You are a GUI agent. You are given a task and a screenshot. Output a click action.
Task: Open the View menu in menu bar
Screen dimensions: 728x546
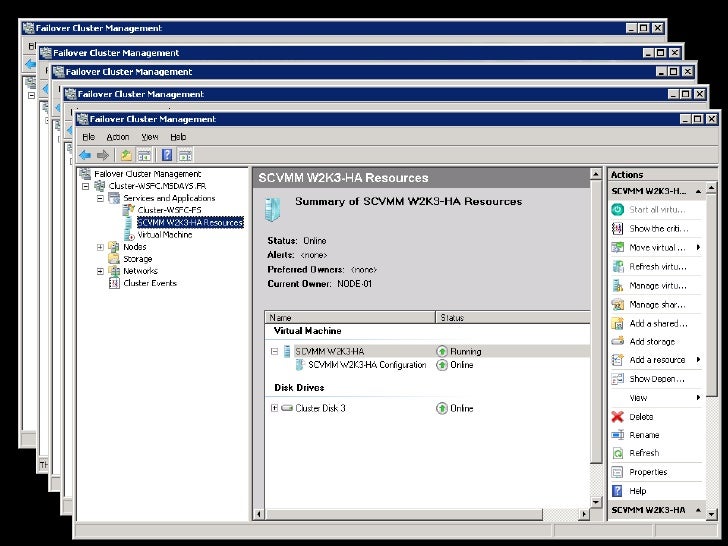coord(149,137)
